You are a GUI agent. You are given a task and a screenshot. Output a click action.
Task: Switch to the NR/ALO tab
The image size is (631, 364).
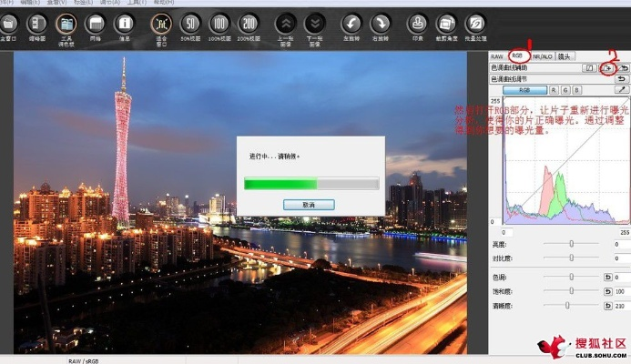tap(543, 56)
